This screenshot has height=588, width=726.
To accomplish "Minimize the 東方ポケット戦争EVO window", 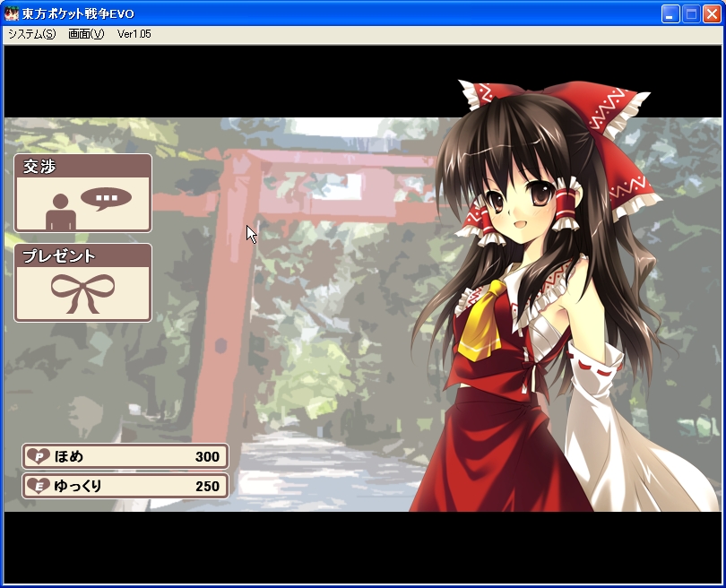I will 670,13.
